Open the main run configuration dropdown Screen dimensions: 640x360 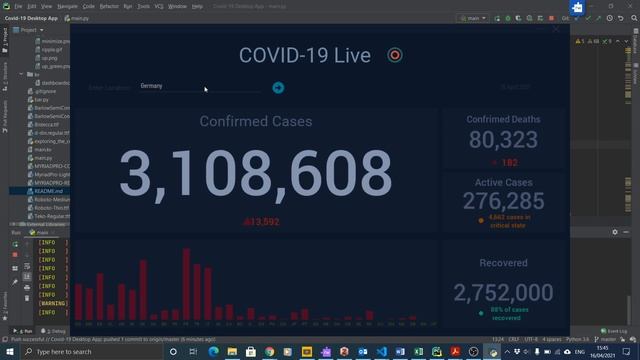473,18
